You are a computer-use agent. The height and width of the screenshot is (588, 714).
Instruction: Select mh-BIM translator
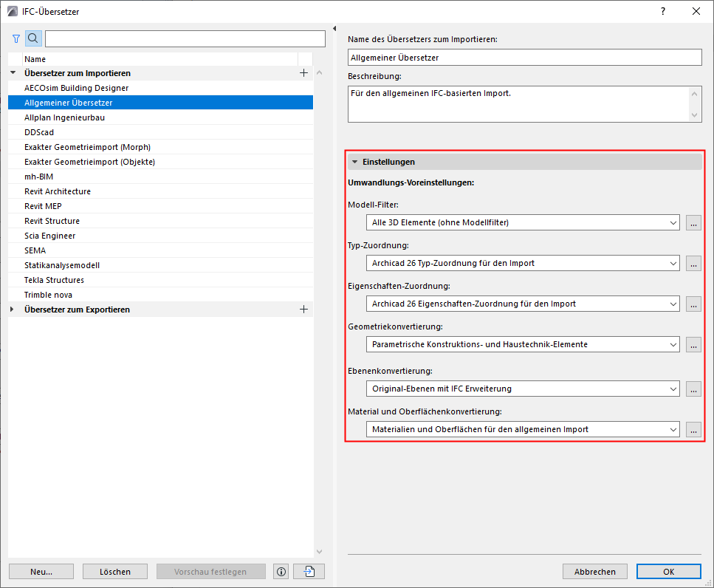tap(160, 177)
